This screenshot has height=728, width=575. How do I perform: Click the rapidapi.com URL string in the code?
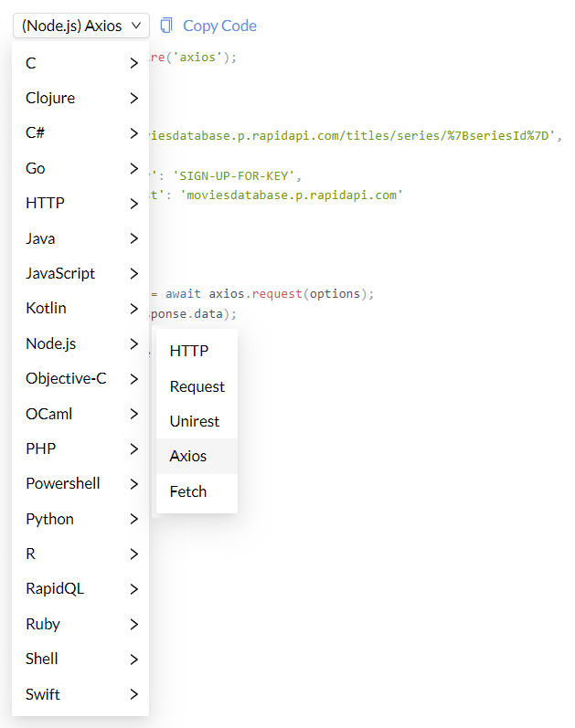pos(352,135)
